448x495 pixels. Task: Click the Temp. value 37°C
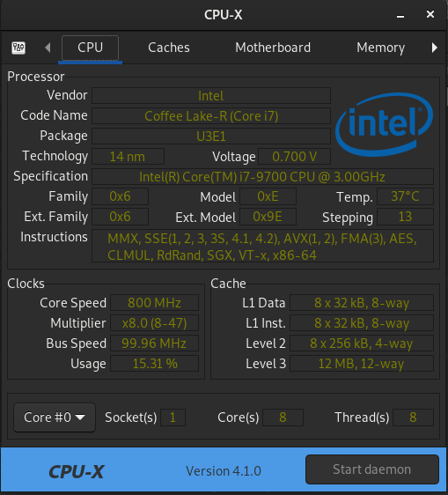click(405, 196)
